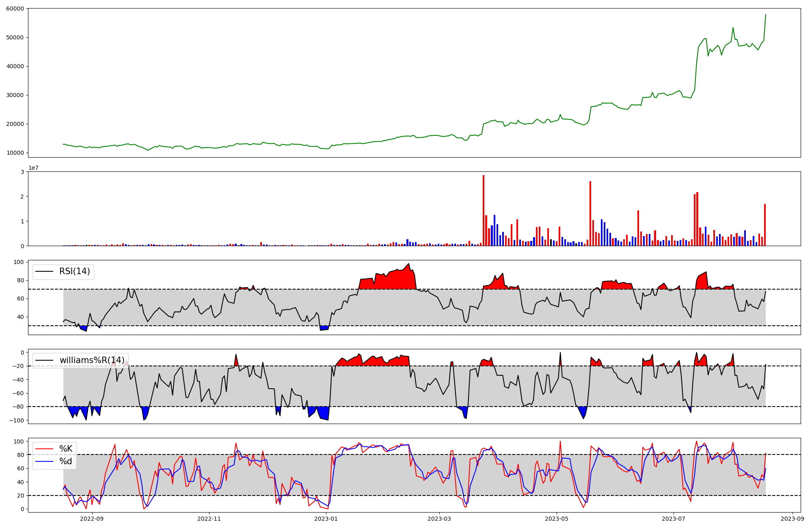The image size is (812, 528).
Task: Select the %K legend entry text
Action: pos(66,449)
